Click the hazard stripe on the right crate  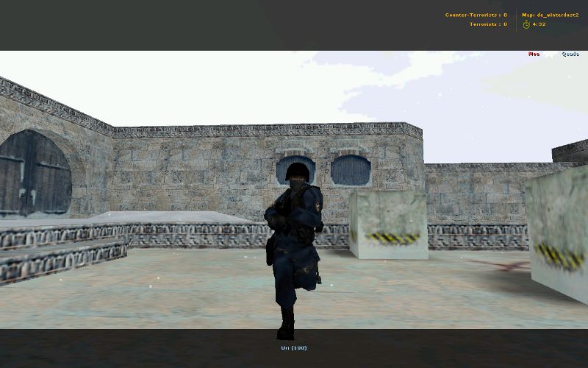[559, 256]
